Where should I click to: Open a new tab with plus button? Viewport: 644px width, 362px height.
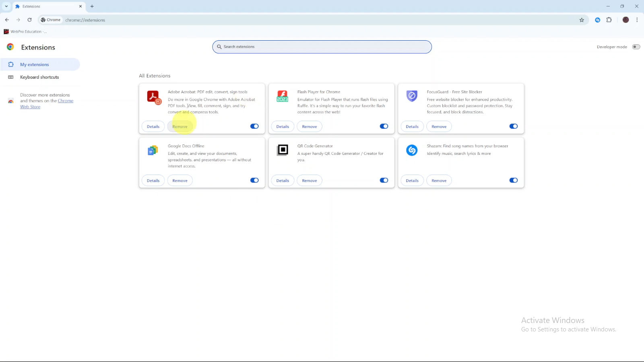tap(92, 6)
